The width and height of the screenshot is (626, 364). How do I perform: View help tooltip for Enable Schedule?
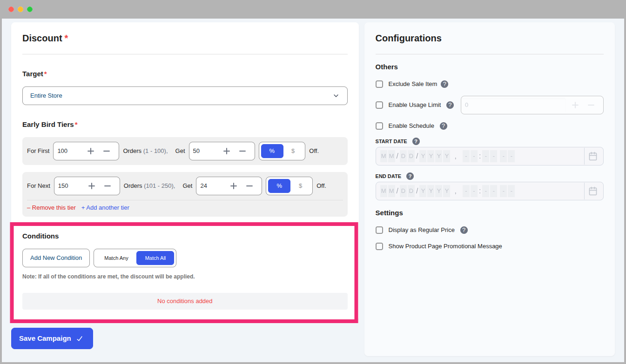coord(443,126)
